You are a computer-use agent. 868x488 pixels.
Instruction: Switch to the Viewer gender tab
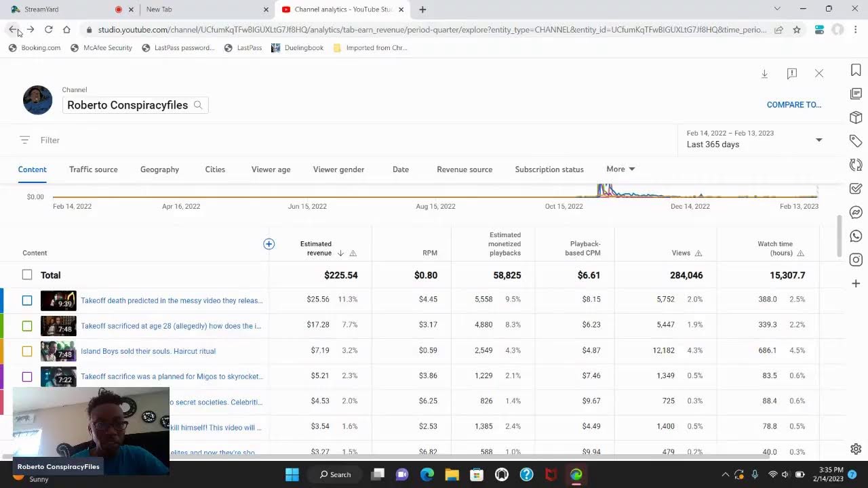[x=338, y=169]
